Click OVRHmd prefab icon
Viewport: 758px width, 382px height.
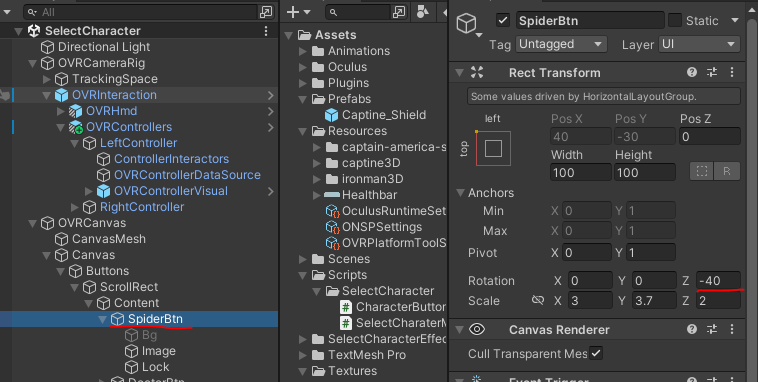point(75,111)
